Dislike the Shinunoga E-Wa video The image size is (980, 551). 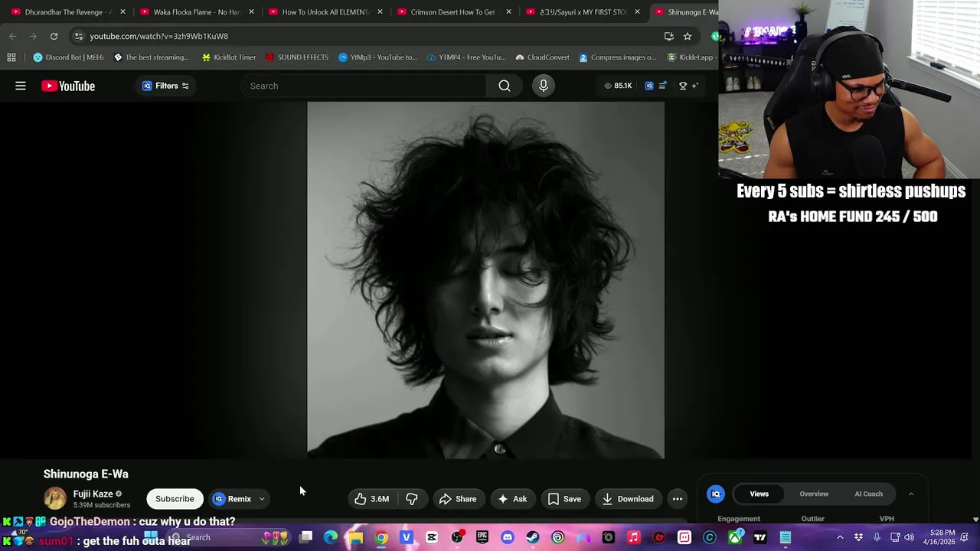412,499
